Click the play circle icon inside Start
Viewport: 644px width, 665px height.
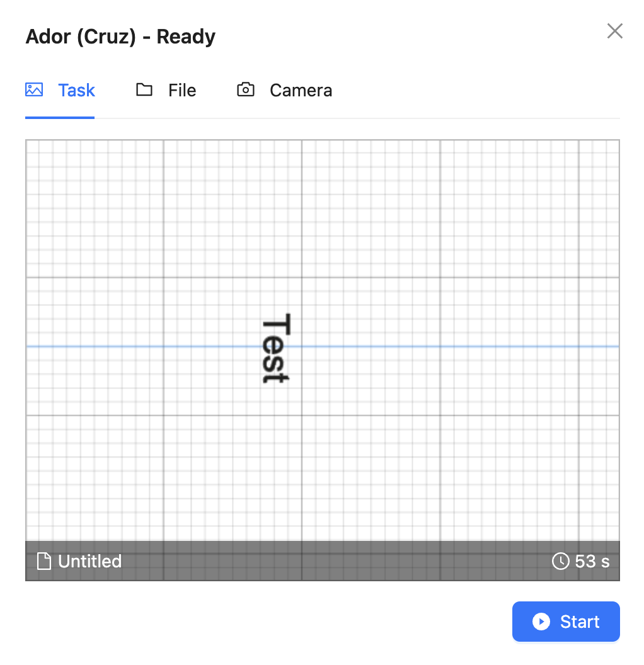click(x=541, y=622)
